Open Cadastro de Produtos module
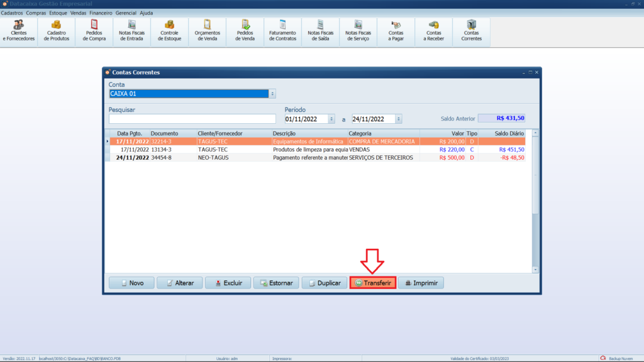 [x=57, y=31]
